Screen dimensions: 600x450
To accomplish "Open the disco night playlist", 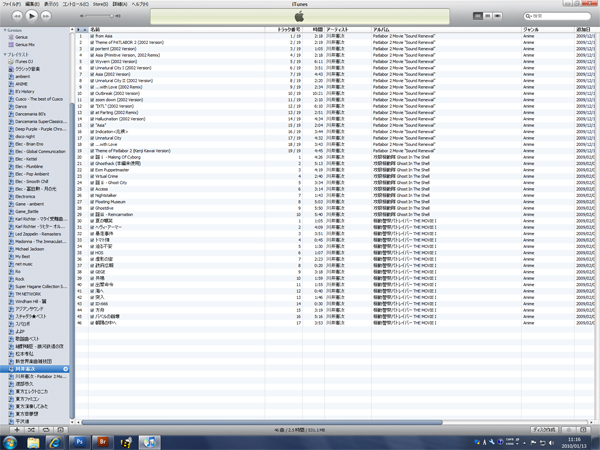I will [25, 137].
